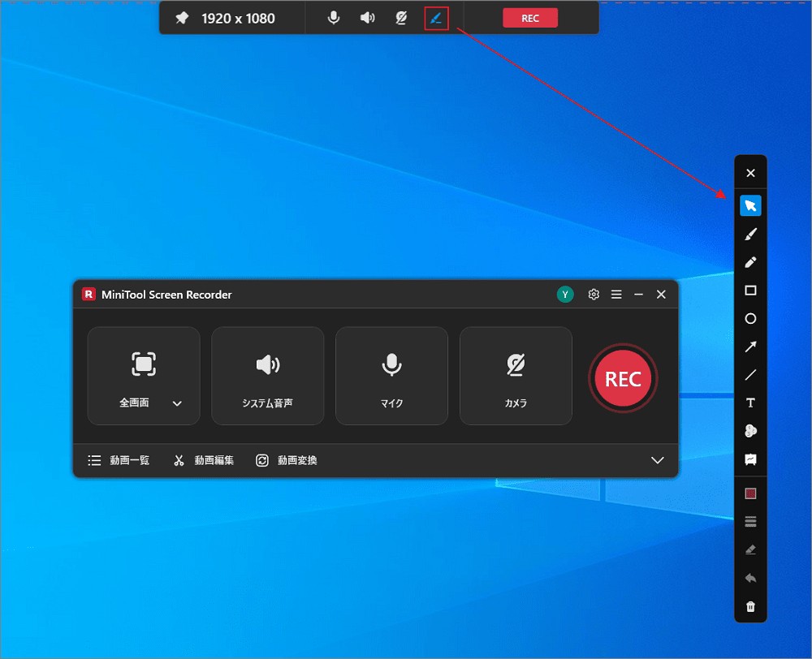Screen dimensions: 812x659
Task: Toggle system speaker in the top recording bar
Action: (x=367, y=18)
